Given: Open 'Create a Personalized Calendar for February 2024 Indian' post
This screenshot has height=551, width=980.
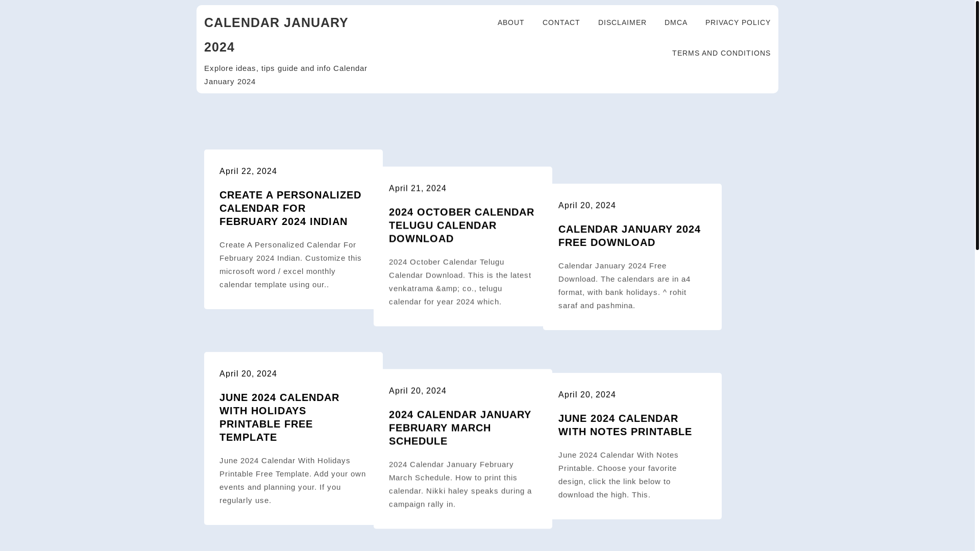Looking at the screenshot, I should (x=290, y=208).
